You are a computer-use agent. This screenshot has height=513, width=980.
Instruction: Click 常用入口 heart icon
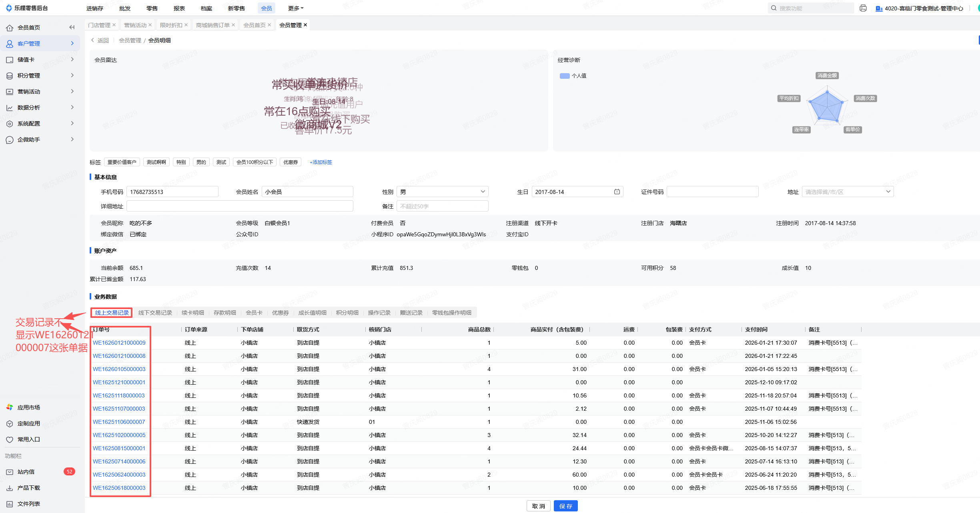tap(10, 439)
